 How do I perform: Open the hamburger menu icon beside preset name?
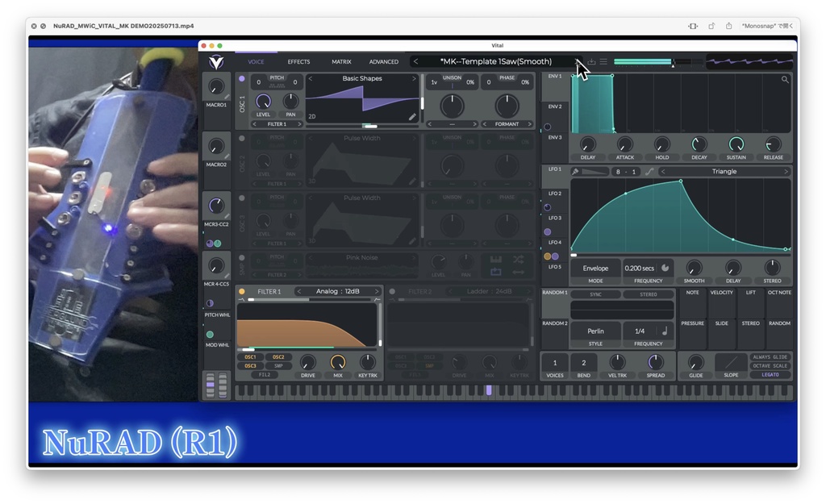pos(603,61)
